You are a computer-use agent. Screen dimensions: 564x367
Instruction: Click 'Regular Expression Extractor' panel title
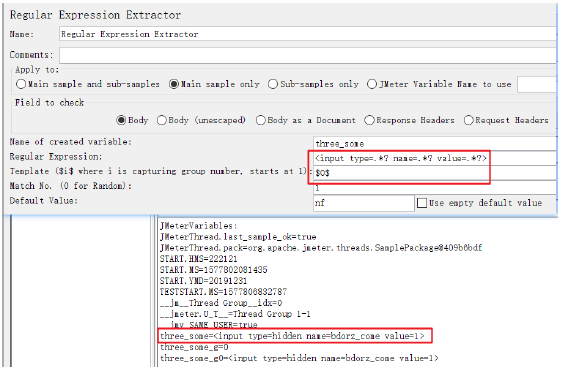(95, 15)
